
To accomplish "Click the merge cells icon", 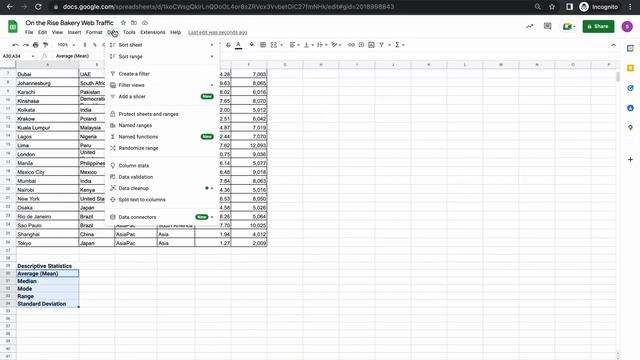I will click(273, 45).
